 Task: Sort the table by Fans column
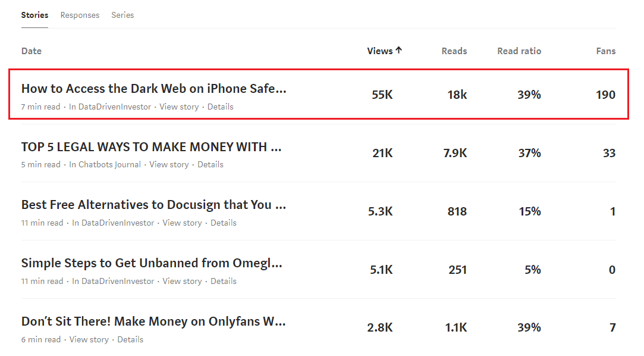tap(606, 51)
